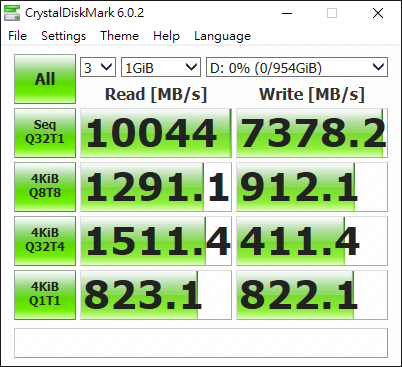
Task: Click the 4KiB Q32T4 read value 1511.4
Action: click(x=156, y=241)
